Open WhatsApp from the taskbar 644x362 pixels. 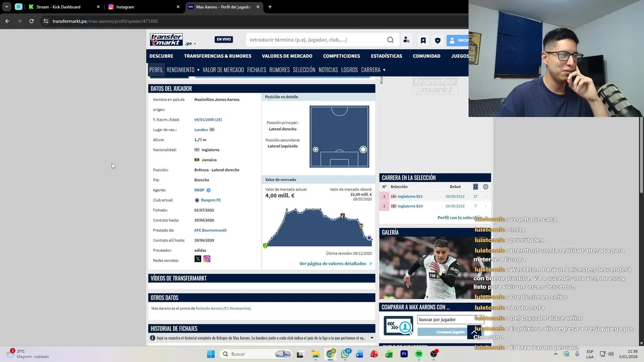pyautogui.click(x=345, y=354)
